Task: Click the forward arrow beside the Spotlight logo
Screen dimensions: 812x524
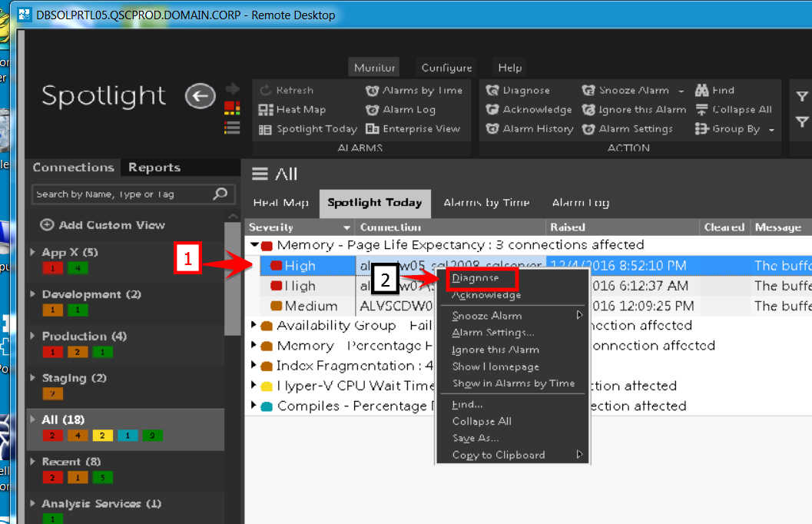Action: [x=233, y=88]
